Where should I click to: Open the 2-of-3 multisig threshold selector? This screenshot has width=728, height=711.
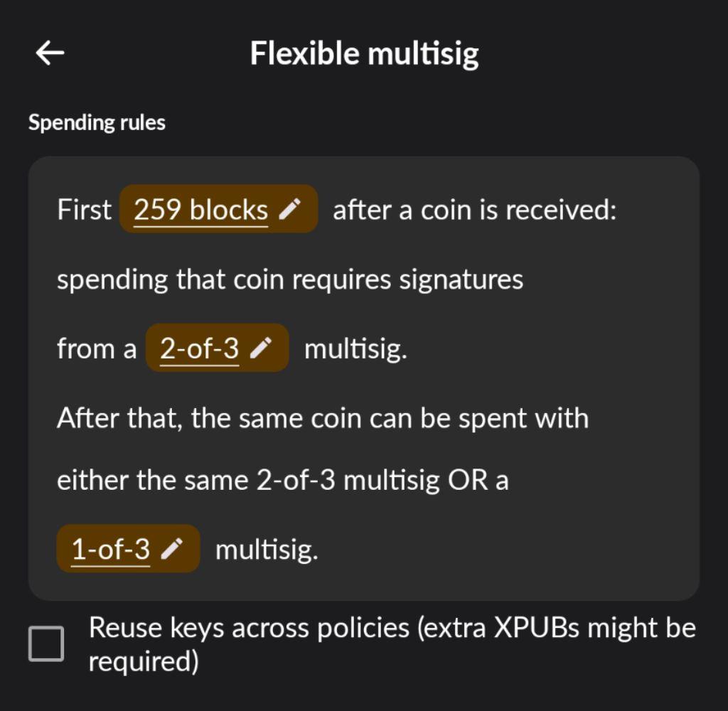coord(200,348)
